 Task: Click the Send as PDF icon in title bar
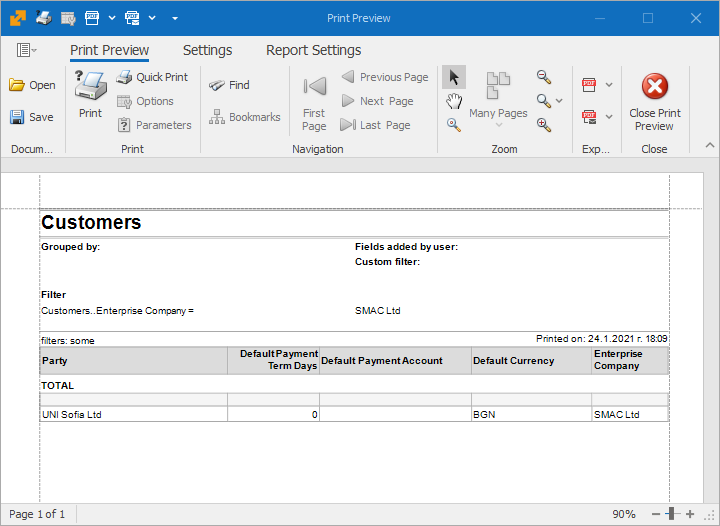point(132,18)
